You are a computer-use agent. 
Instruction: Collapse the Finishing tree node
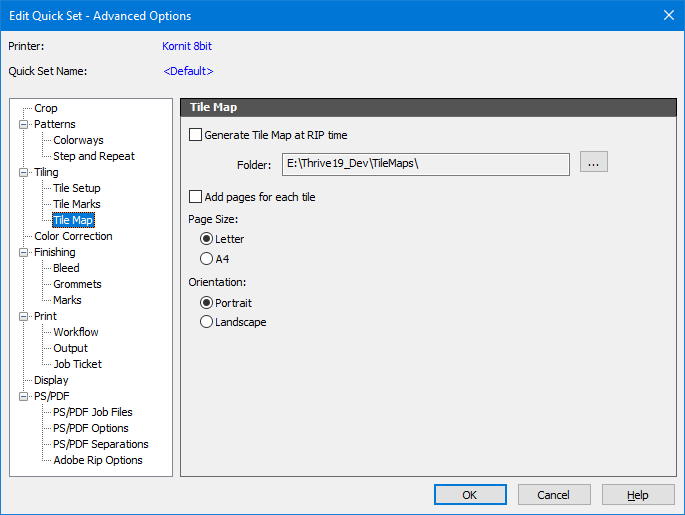pos(24,252)
